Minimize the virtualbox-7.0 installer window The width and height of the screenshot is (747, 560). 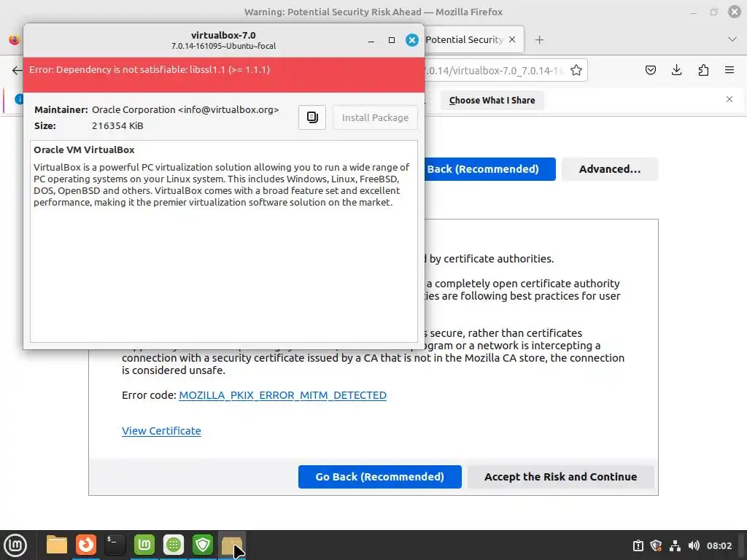pos(371,41)
